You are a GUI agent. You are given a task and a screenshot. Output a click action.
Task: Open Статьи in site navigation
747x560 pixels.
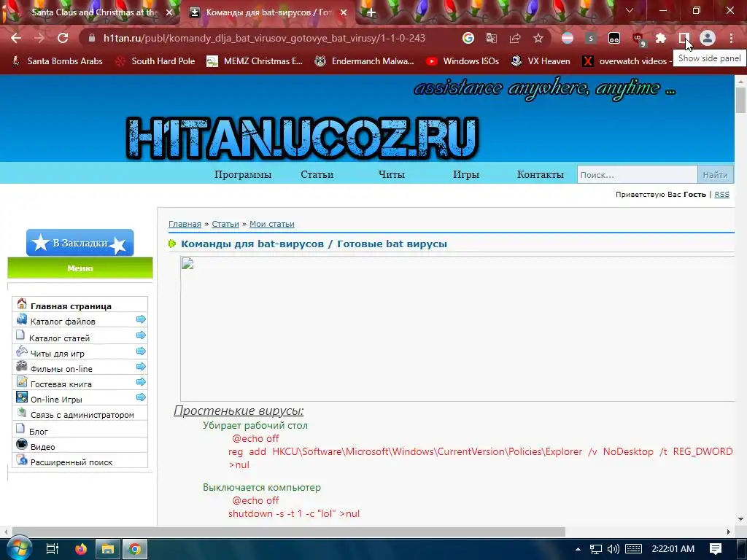click(x=317, y=174)
